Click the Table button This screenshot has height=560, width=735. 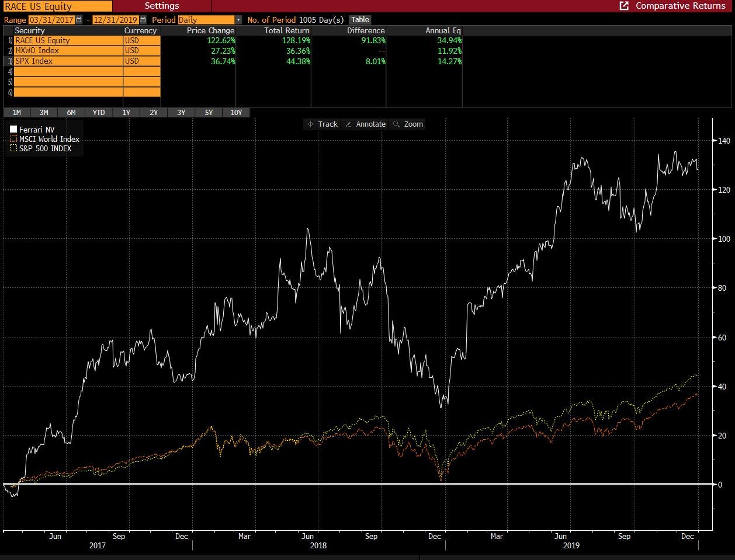[360, 20]
